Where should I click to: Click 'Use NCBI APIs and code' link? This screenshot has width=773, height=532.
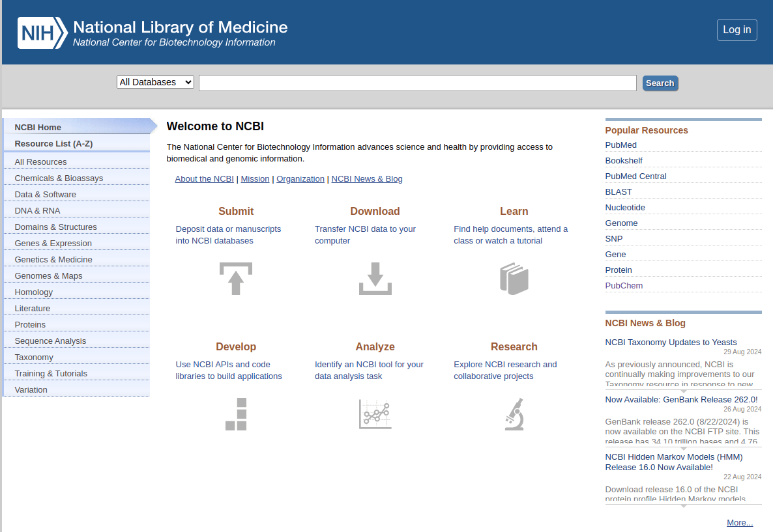click(229, 370)
